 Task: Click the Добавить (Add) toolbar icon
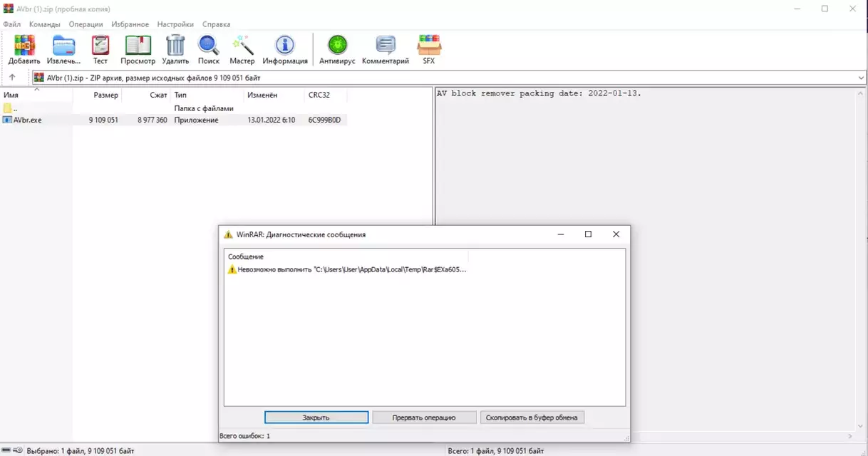[24, 46]
